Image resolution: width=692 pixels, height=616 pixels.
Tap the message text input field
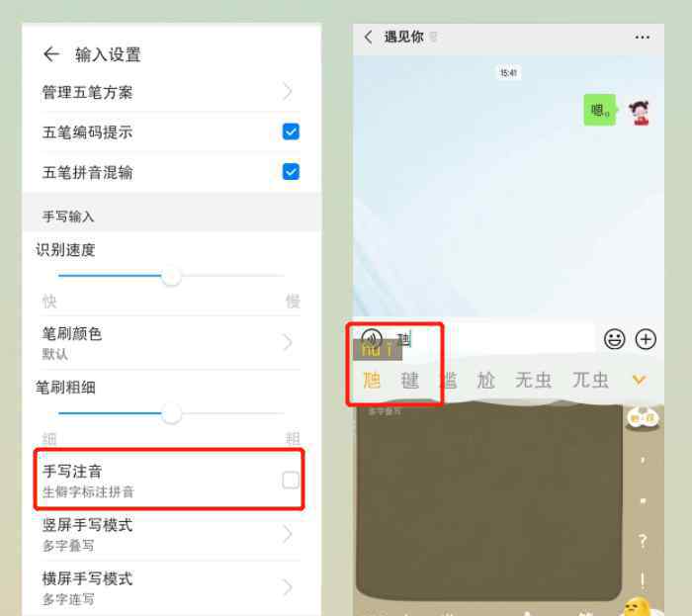pyautogui.click(x=494, y=339)
